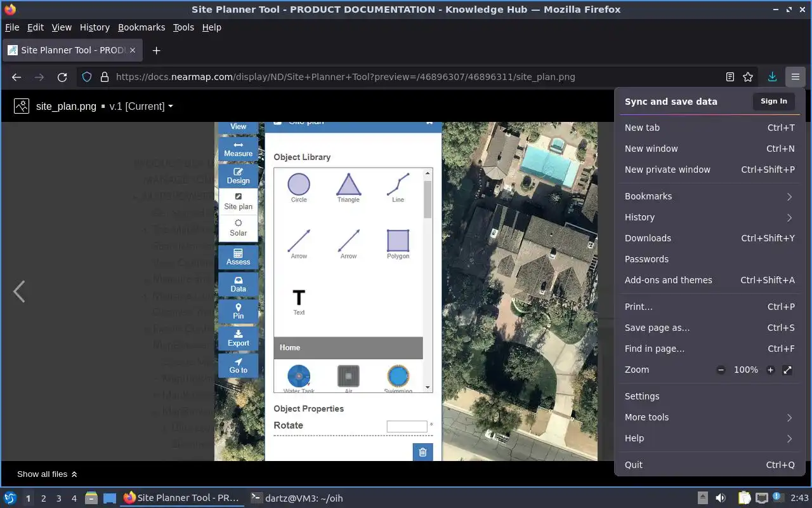Open the History menu in menu bar
The width and height of the screenshot is (812, 508).
95,27
